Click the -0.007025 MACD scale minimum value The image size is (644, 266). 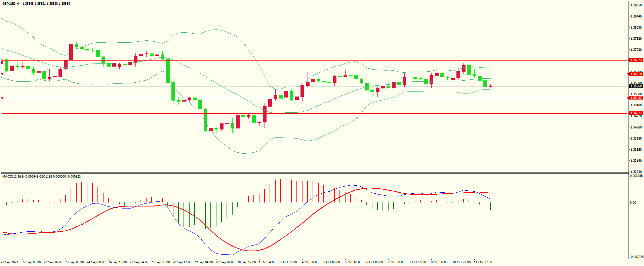(637, 257)
